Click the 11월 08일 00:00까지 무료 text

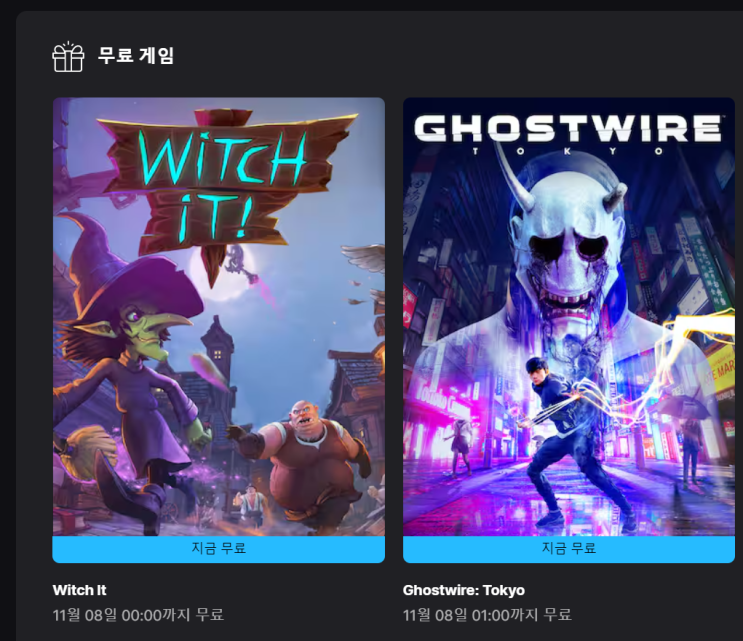(x=138, y=615)
